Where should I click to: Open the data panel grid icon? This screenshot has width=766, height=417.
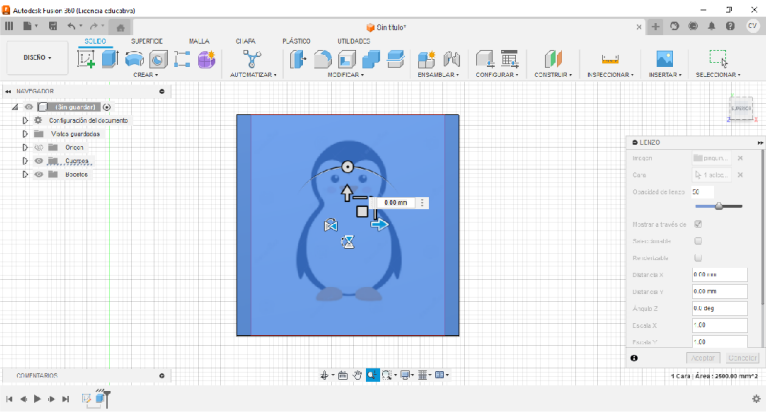click(9, 26)
